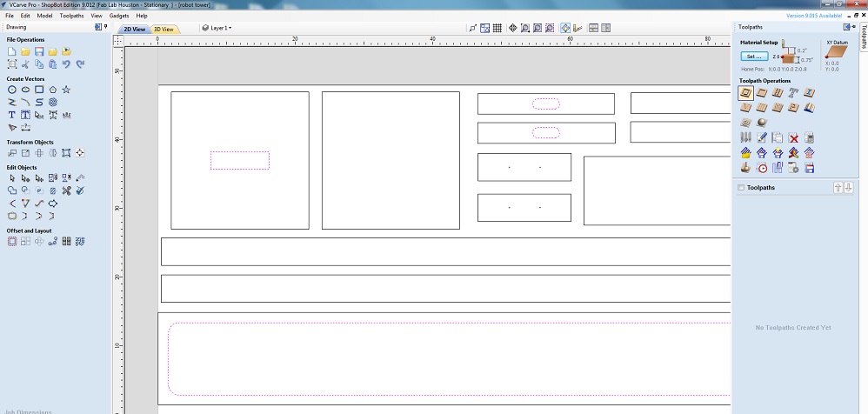Open the Profile Toolpath operation

tap(745, 93)
